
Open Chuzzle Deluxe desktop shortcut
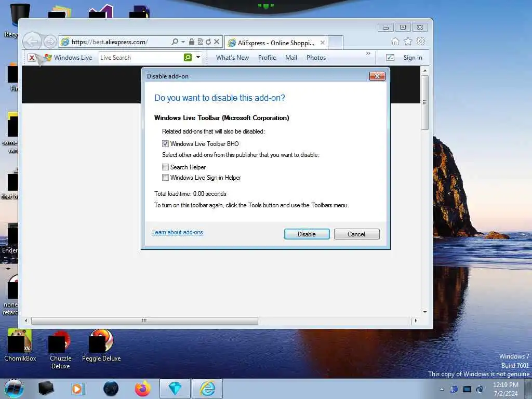tap(60, 350)
